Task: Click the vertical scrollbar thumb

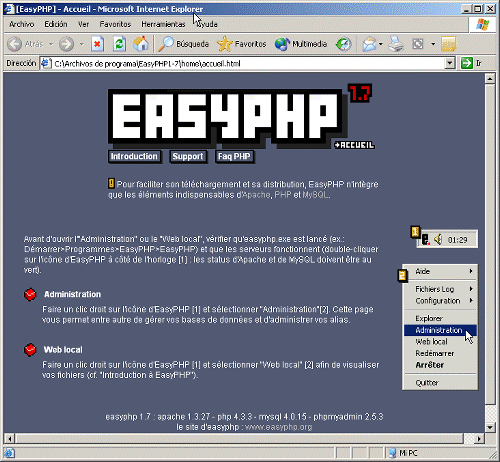Action: [x=490, y=244]
